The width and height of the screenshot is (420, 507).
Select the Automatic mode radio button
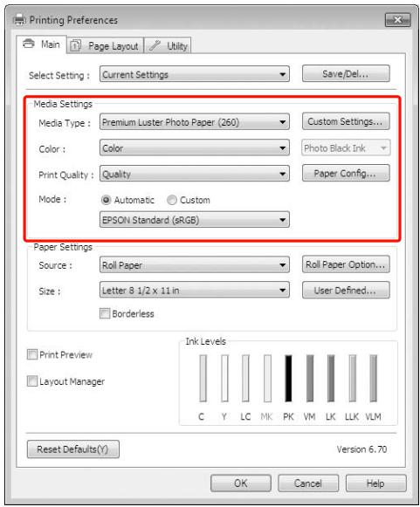(x=106, y=200)
